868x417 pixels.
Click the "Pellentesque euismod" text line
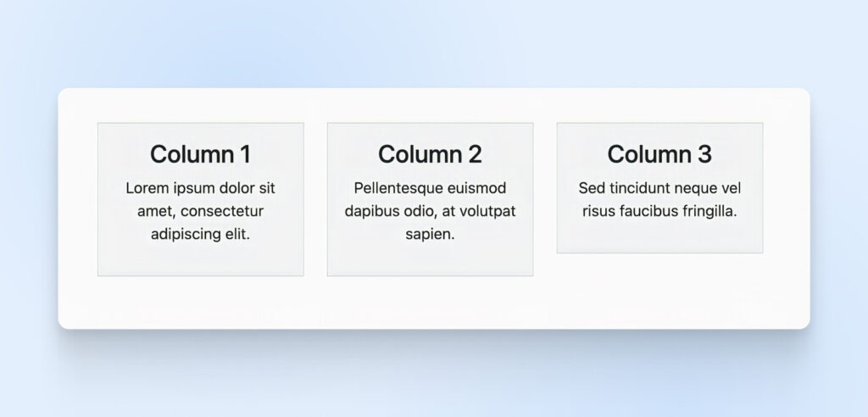coord(430,188)
